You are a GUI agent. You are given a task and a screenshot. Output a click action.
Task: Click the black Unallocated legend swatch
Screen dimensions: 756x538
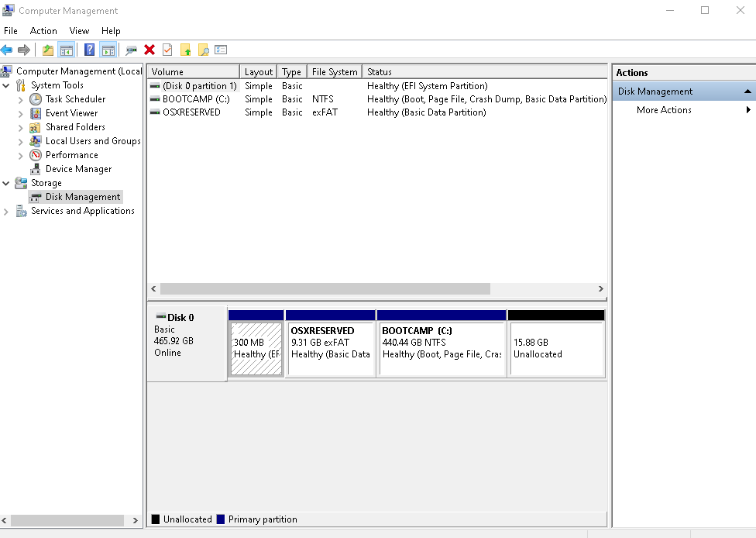click(x=155, y=519)
